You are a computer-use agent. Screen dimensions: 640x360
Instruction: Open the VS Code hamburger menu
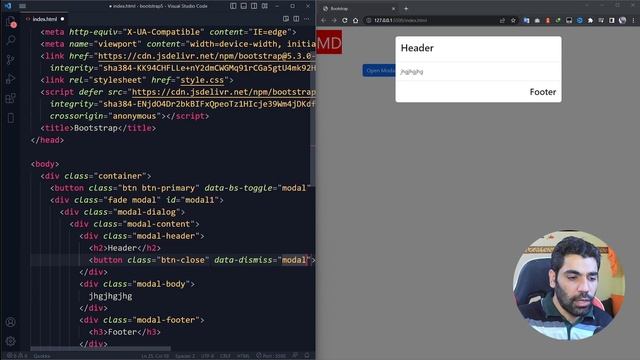tap(22, 6)
